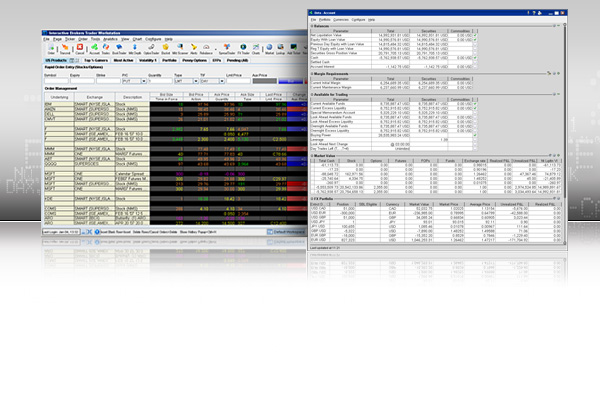This screenshot has height=400, width=600.
Task: Open the Charts toolbar icon
Action: [256, 47]
